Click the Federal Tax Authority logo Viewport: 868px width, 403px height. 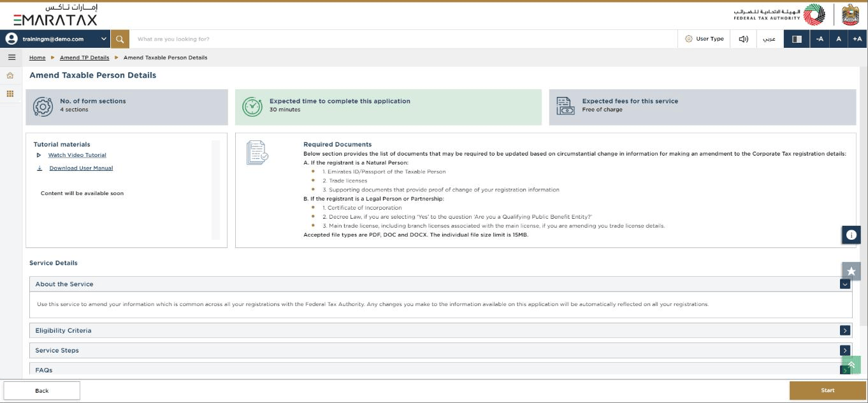[779, 15]
